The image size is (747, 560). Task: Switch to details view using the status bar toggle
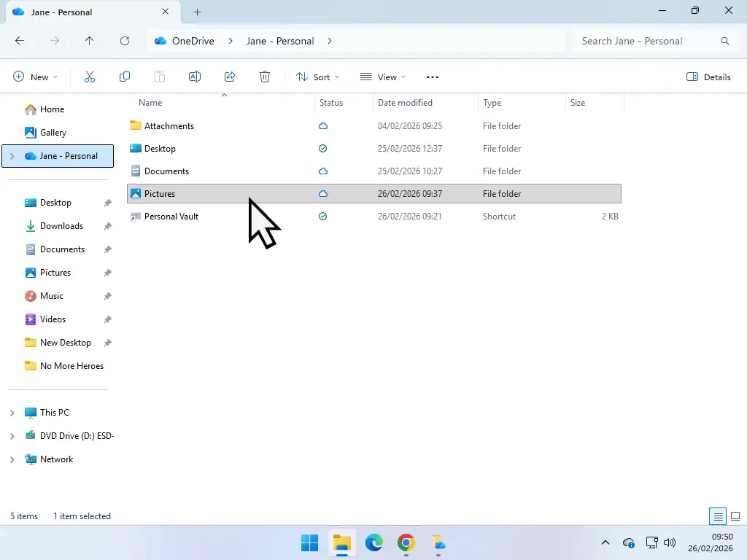point(718,516)
